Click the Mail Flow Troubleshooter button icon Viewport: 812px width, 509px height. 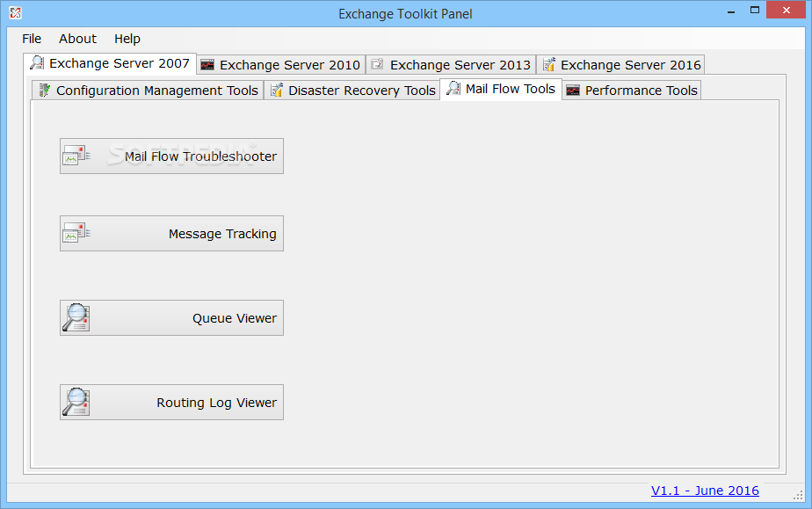76,156
